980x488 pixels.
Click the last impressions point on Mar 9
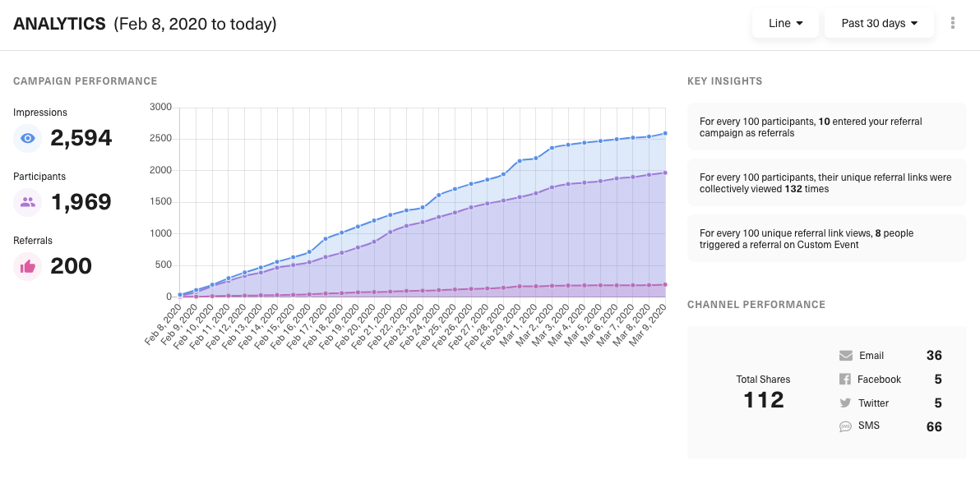pos(664,133)
